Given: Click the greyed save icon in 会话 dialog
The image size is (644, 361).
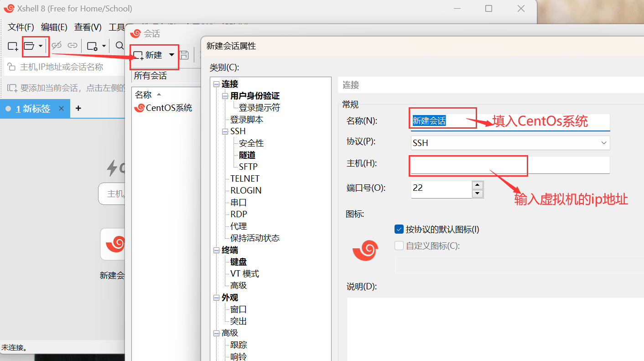Looking at the screenshot, I should point(184,55).
